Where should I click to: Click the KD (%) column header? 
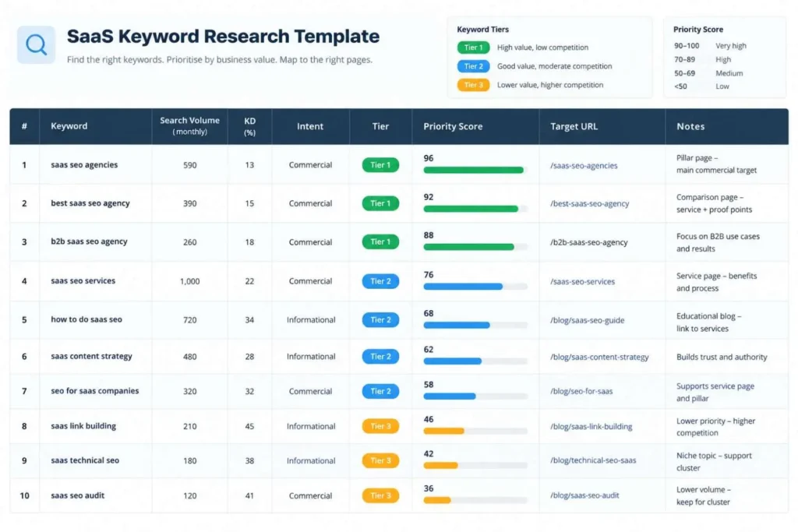pos(249,126)
